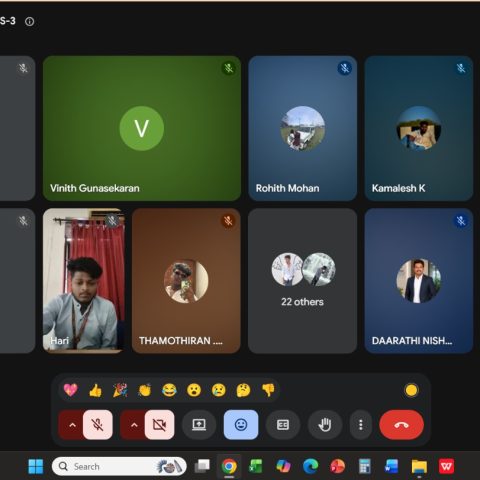Click the green V avatar circle

pos(142,128)
